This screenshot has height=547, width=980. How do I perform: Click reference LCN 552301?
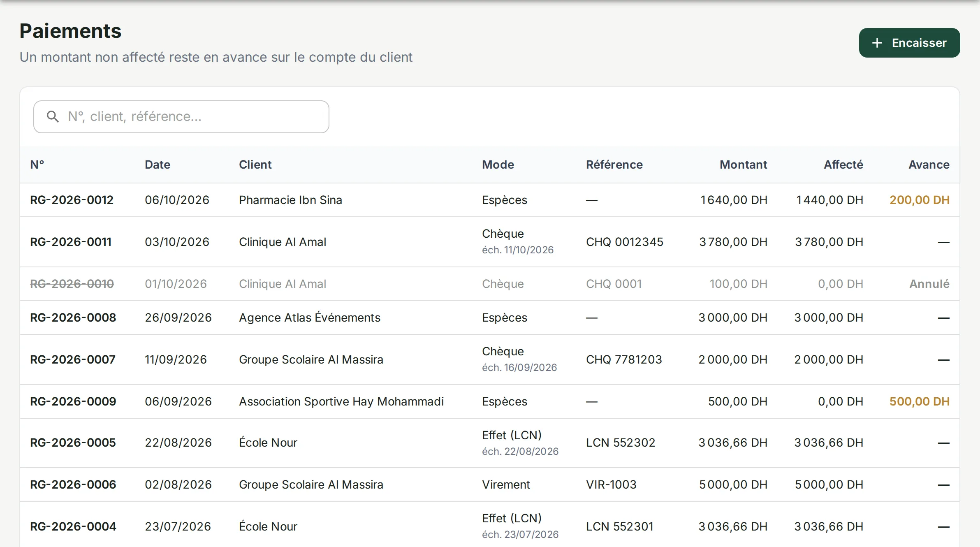(620, 526)
